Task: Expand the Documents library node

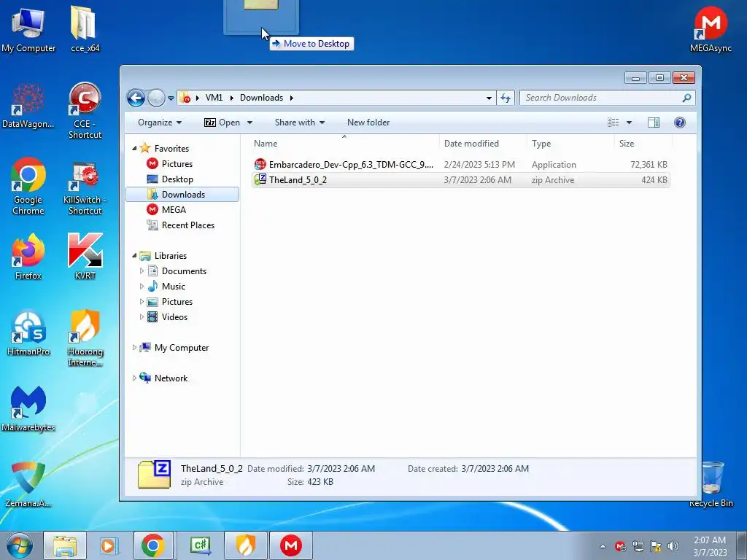Action: (142, 271)
